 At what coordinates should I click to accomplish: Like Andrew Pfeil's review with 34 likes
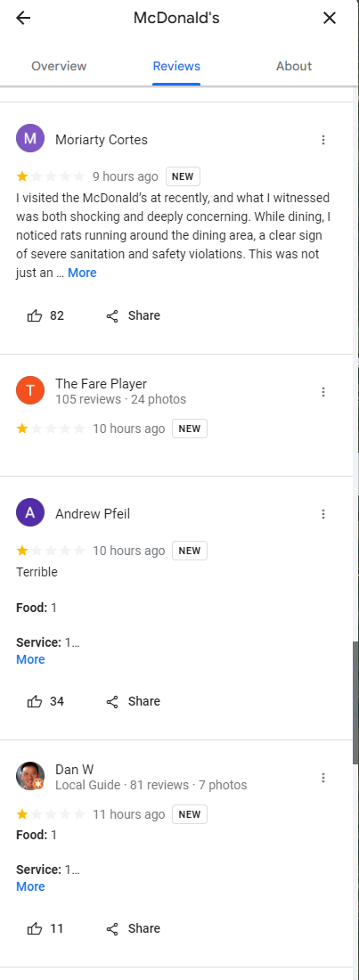coord(45,701)
